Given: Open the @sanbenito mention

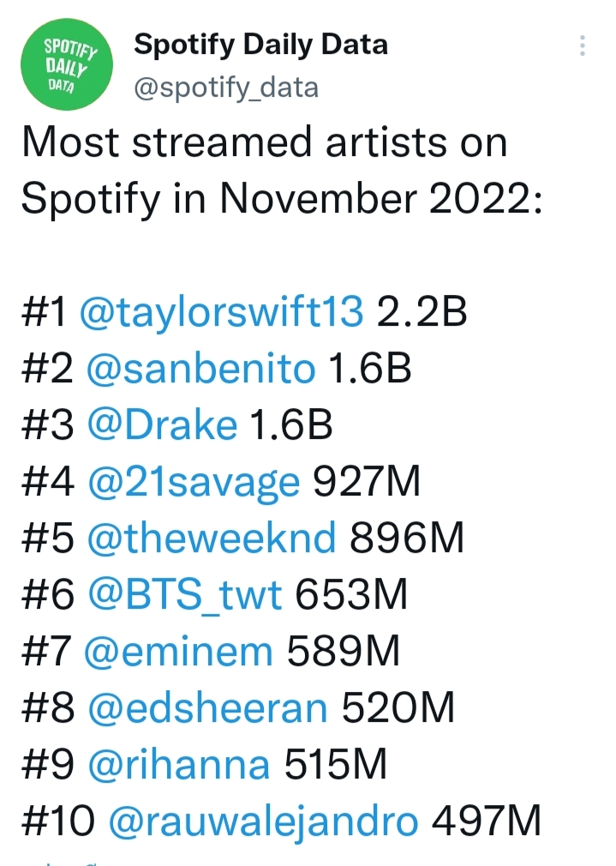Looking at the screenshot, I should (x=201, y=369).
